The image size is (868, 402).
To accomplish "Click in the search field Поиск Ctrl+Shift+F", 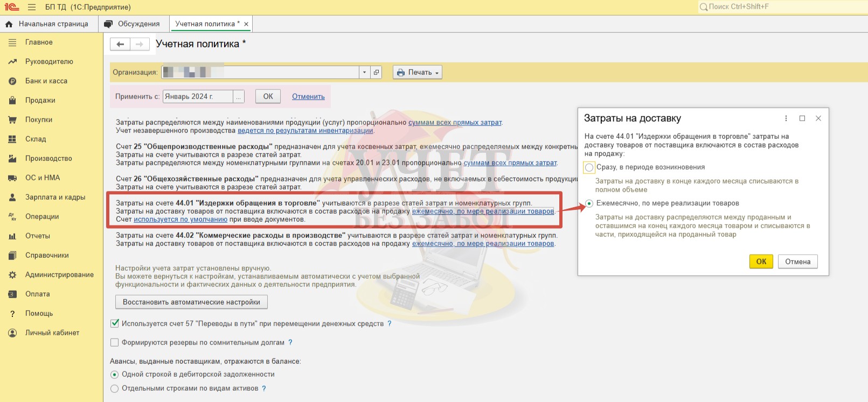I will (x=782, y=7).
